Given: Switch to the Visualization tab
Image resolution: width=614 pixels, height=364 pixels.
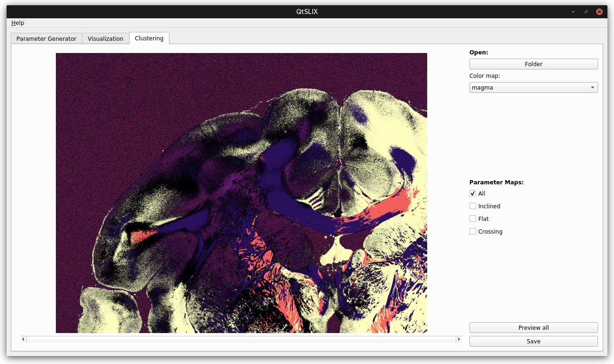Looking at the screenshot, I should coord(106,38).
